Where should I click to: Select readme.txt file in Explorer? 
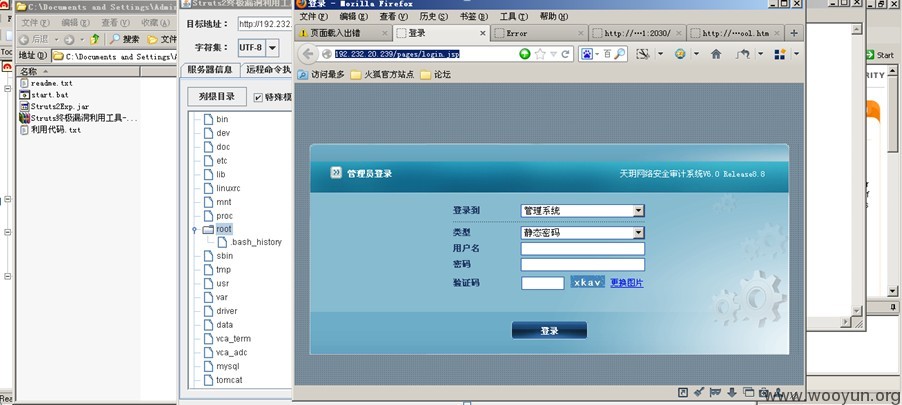pos(46,83)
